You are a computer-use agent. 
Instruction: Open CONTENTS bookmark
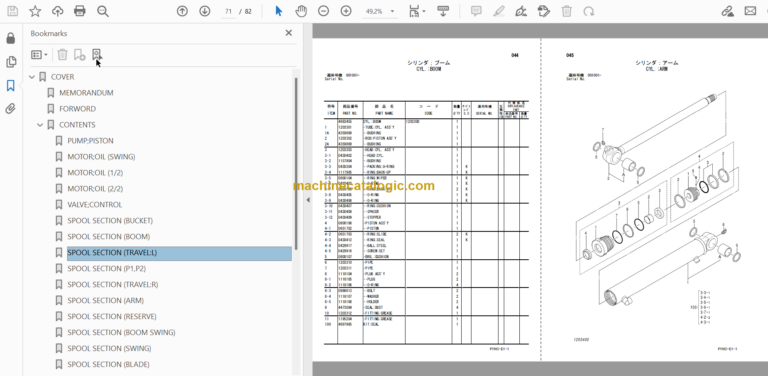pyautogui.click(x=77, y=125)
